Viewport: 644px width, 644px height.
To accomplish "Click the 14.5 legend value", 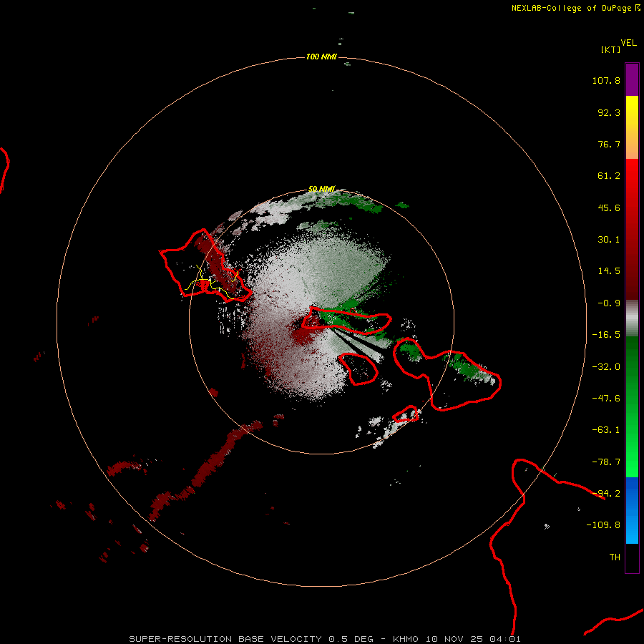I will pyautogui.click(x=609, y=271).
